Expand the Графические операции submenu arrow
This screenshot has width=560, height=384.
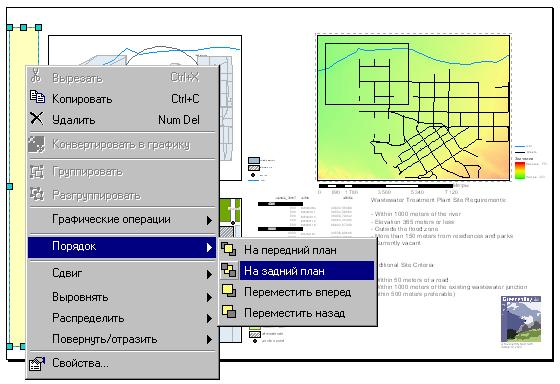click(x=209, y=220)
